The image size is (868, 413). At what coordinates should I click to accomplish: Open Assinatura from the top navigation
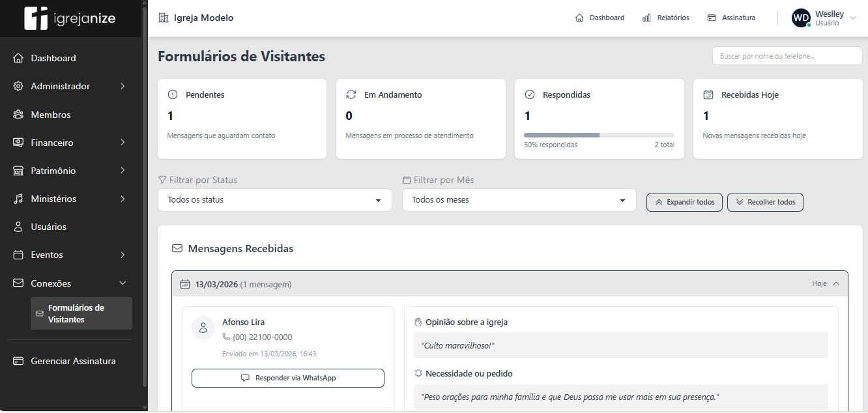click(x=731, y=18)
